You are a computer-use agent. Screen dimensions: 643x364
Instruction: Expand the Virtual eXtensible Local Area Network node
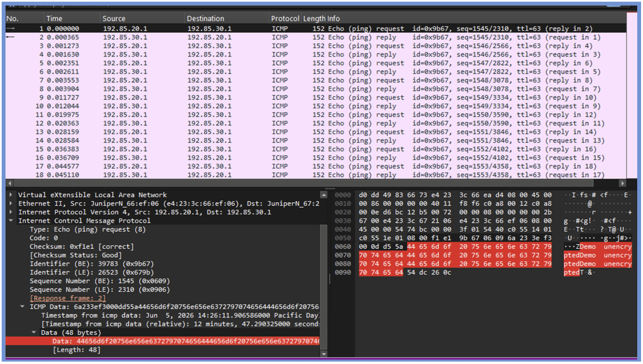11,195
